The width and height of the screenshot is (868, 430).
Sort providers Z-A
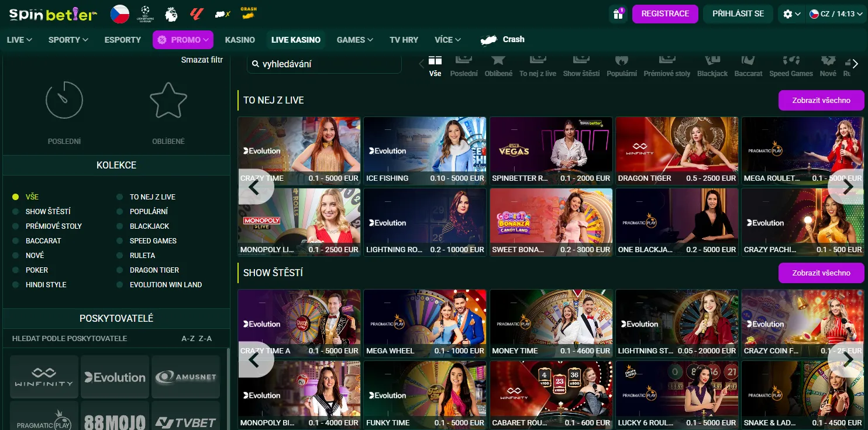(x=205, y=339)
